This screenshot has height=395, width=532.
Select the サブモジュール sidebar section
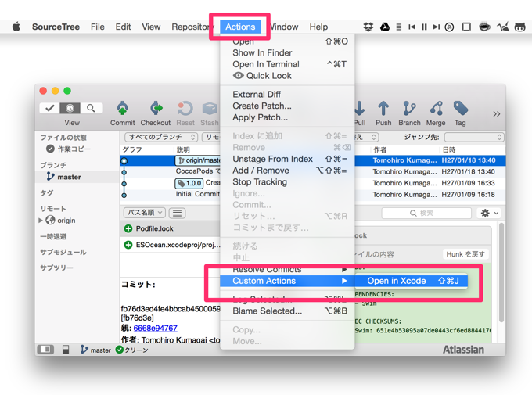[63, 252]
